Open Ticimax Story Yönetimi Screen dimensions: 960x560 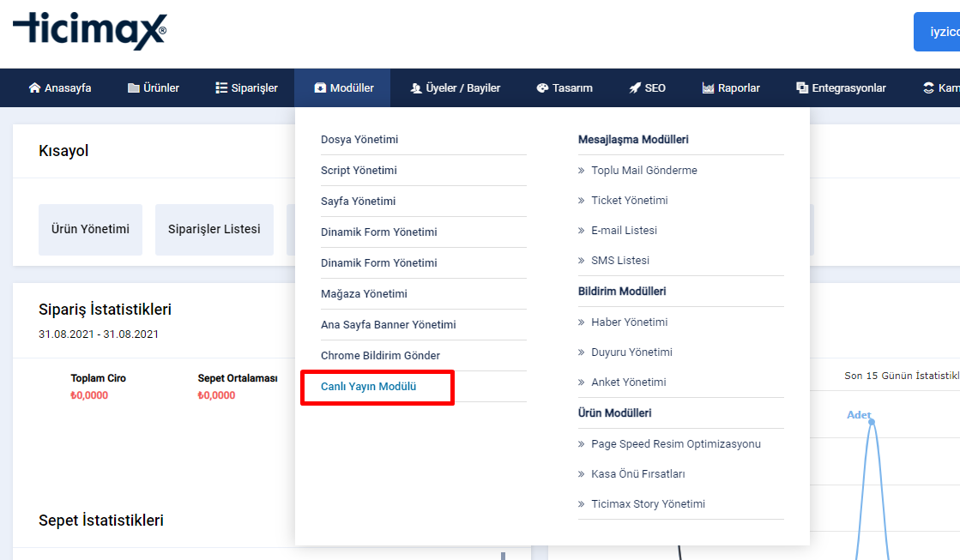pyautogui.click(x=649, y=503)
